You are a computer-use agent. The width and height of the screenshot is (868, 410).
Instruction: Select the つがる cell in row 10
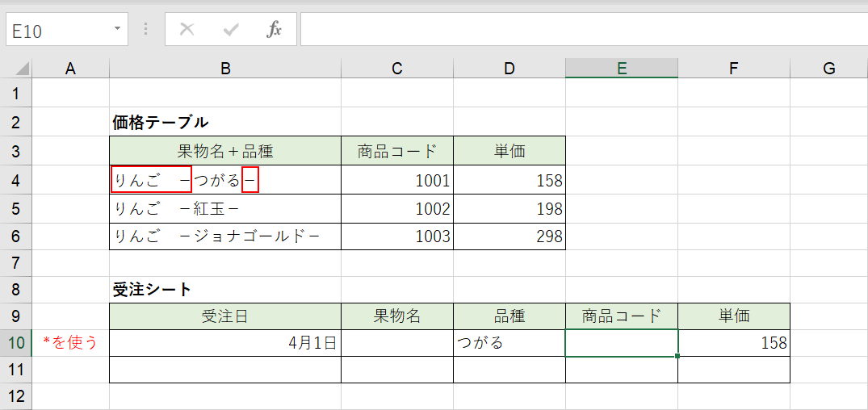[x=509, y=343]
